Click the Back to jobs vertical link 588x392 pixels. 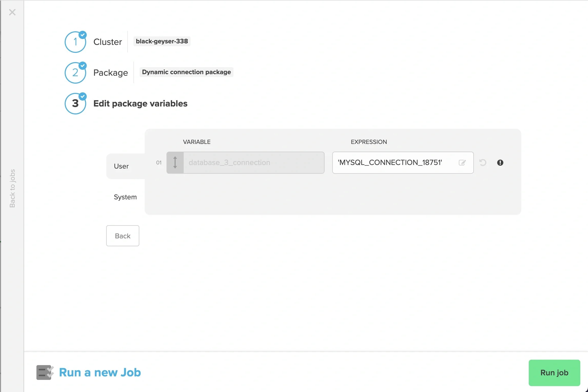(x=12, y=188)
